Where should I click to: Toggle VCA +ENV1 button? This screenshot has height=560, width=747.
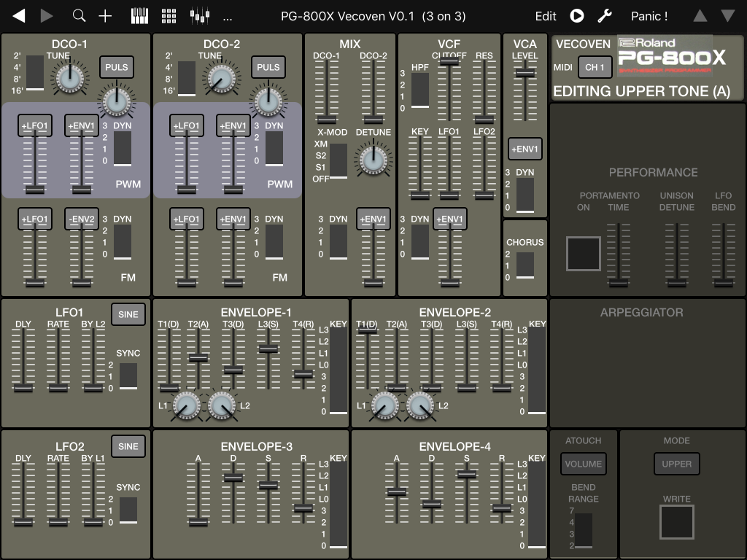pos(525,149)
